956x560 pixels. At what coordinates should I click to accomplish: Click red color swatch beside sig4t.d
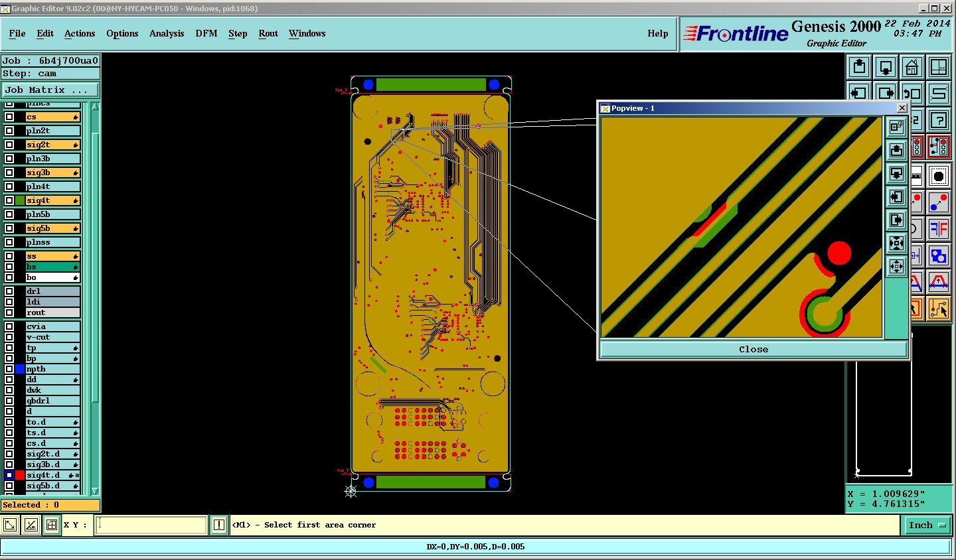(x=20, y=475)
